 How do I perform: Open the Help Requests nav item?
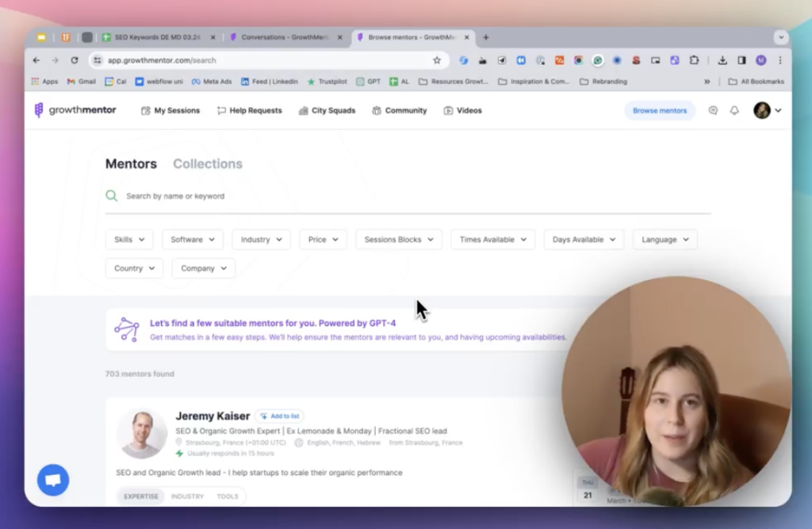coord(249,111)
